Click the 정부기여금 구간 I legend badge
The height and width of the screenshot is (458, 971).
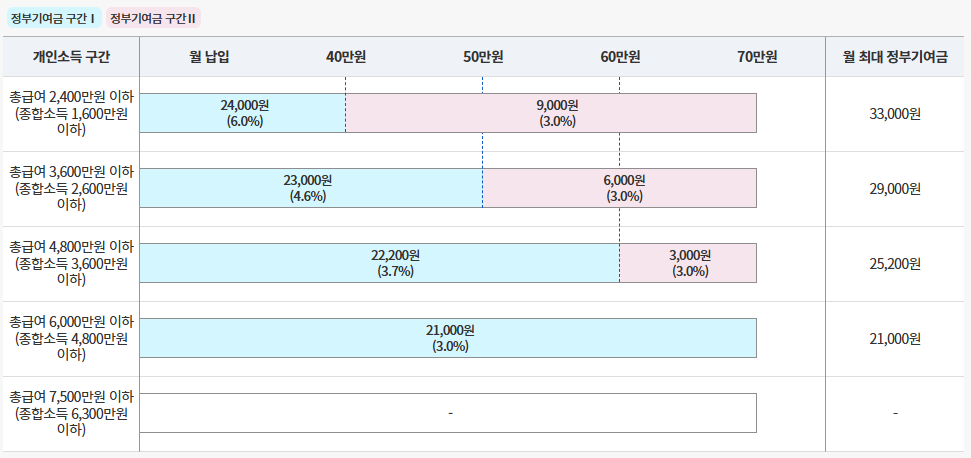53,18
